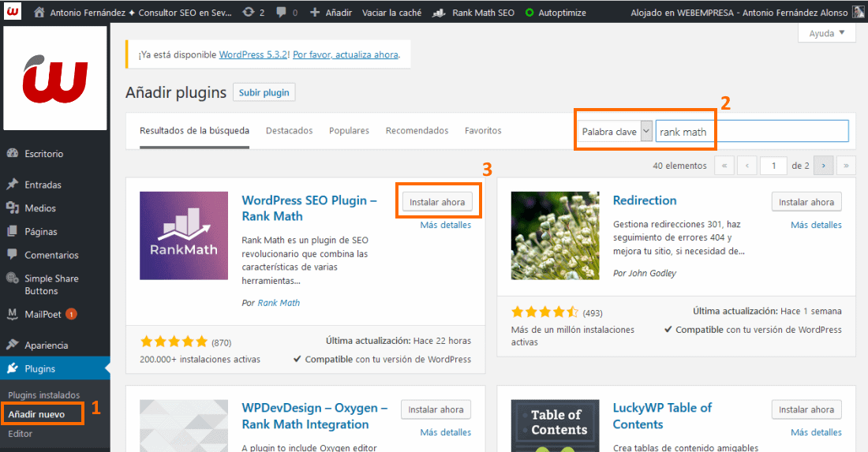Screen dimensions: 868x452
Task: Open Páginas in the sidebar menu
Action: tap(41, 232)
